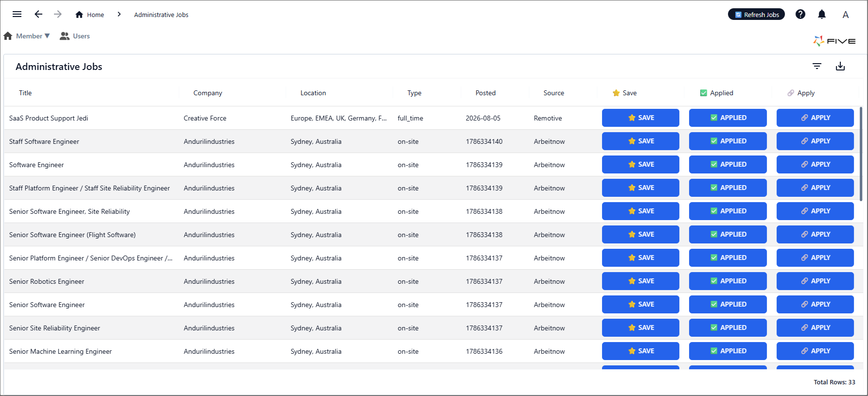The width and height of the screenshot is (868, 396).
Task: Apply to SaaS Product Support Jedi job
Action: (x=815, y=118)
